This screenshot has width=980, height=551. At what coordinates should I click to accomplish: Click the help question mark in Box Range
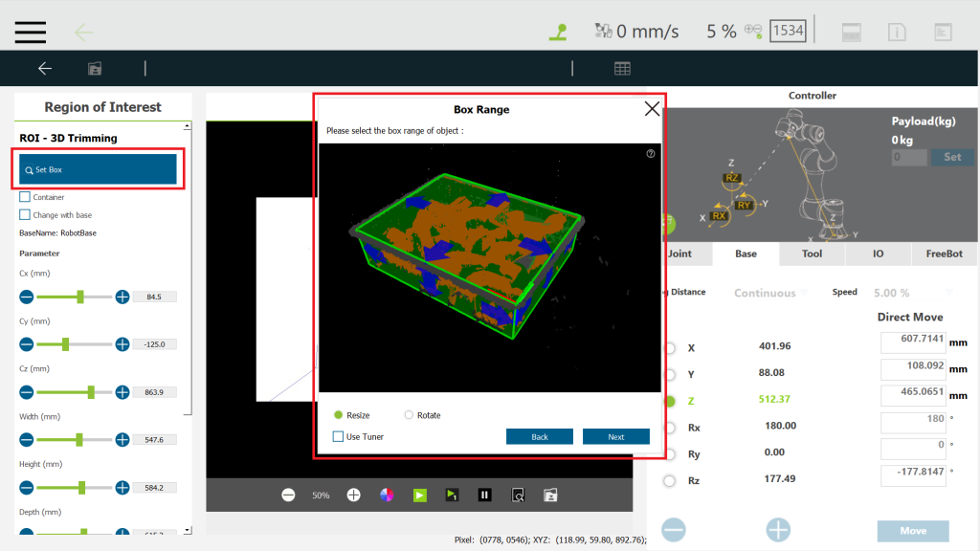(651, 153)
